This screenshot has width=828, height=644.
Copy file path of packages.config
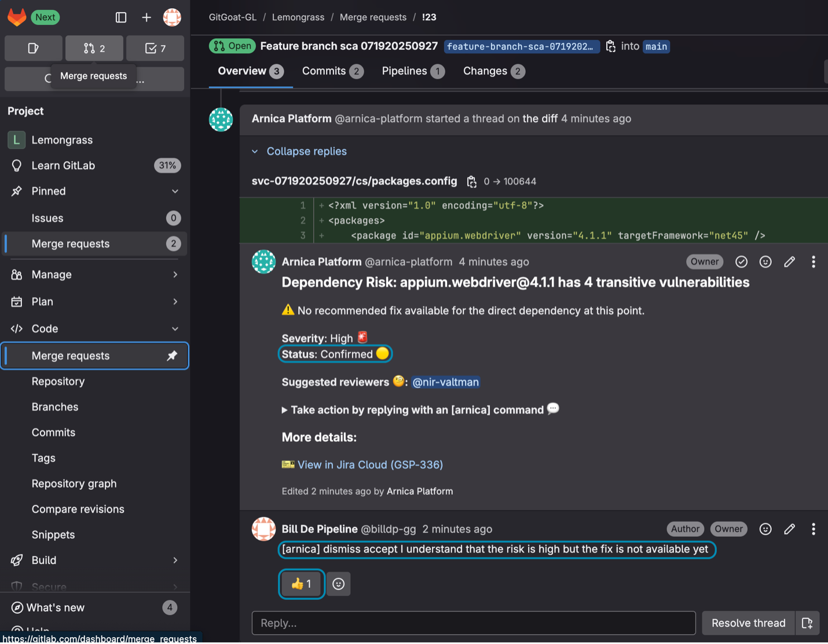click(472, 182)
